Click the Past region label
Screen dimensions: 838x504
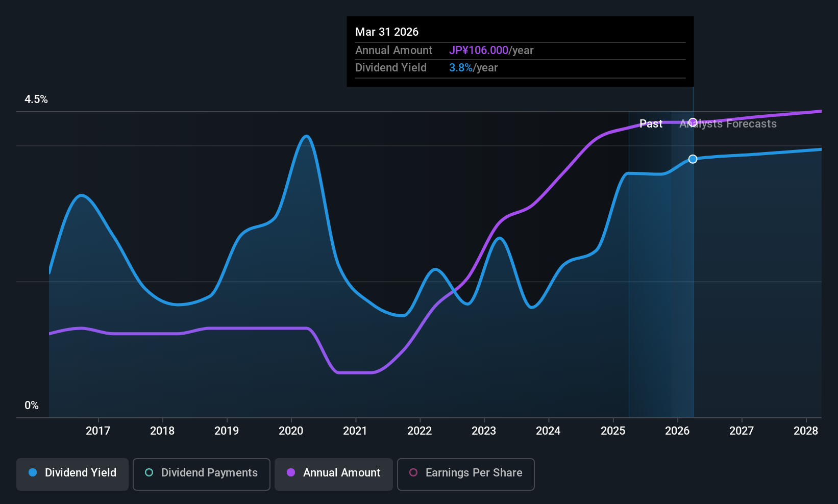(651, 124)
